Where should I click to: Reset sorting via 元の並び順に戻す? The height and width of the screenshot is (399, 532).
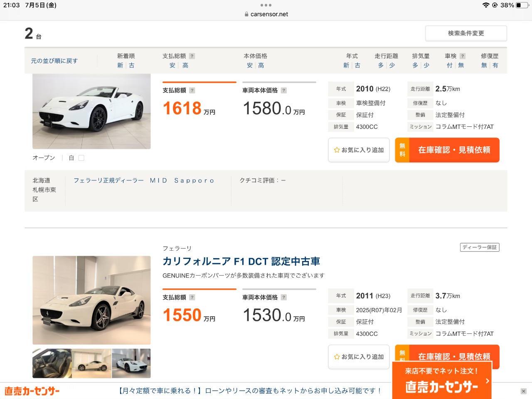[x=54, y=61]
